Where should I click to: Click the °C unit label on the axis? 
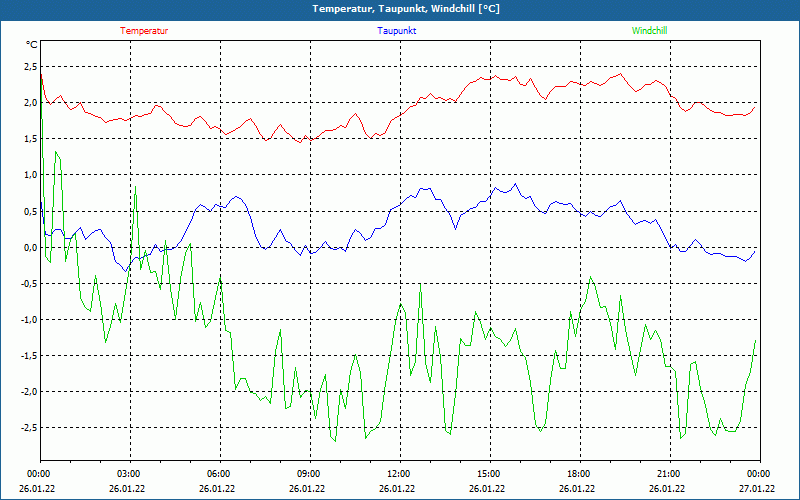tap(32, 45)
